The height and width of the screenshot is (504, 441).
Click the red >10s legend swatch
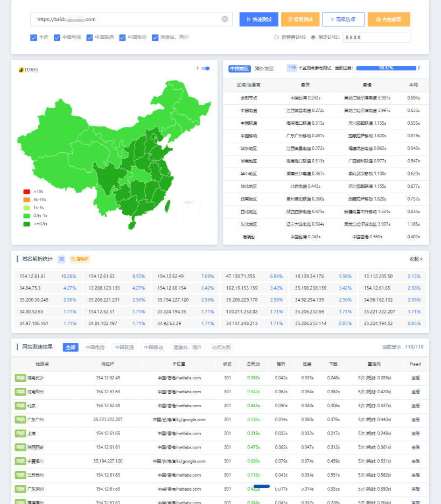(26, 191)
